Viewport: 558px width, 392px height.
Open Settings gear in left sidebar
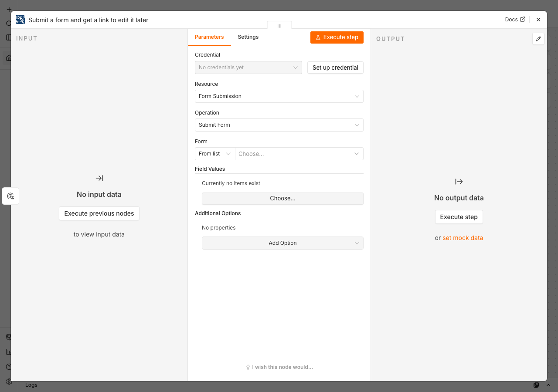point(9,382)
